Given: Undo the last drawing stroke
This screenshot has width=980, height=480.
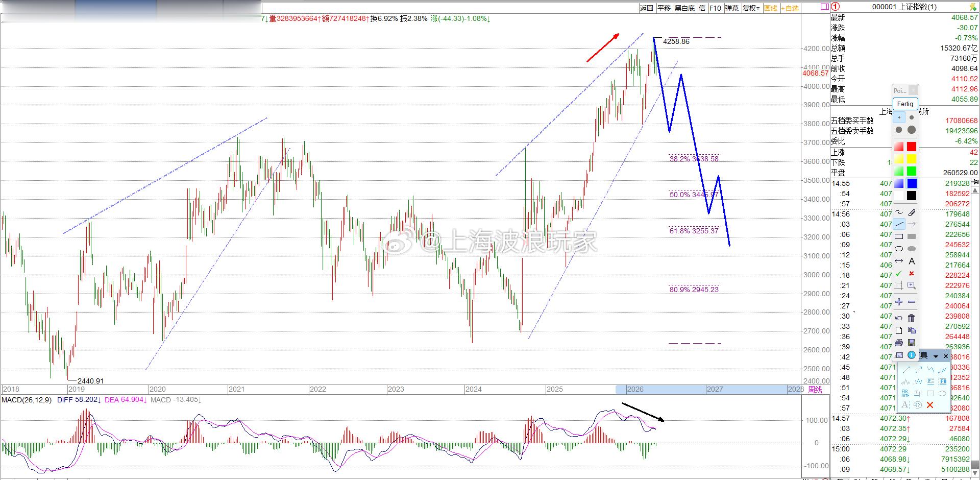Looking at the screenshot, I should (899, 318).
